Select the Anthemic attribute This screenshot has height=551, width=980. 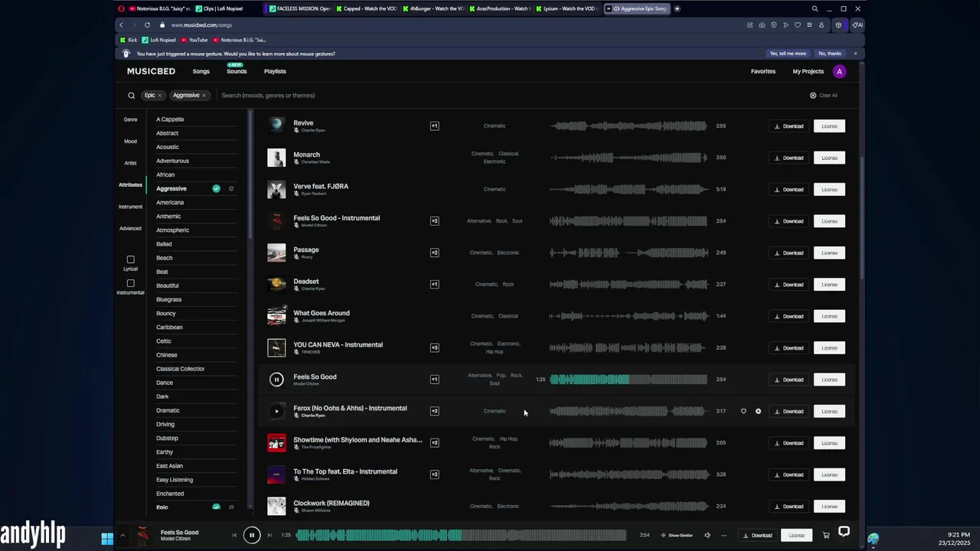[168, 217]
